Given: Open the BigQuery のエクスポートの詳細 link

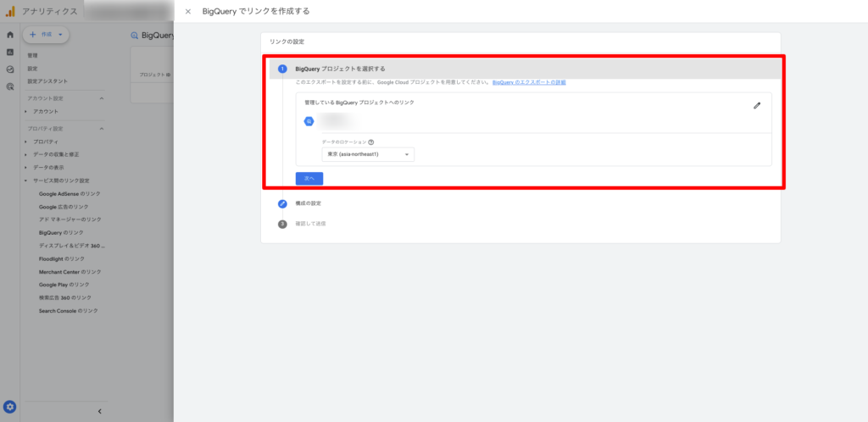Looking at the screenshot, I should (x=529, y=82).
